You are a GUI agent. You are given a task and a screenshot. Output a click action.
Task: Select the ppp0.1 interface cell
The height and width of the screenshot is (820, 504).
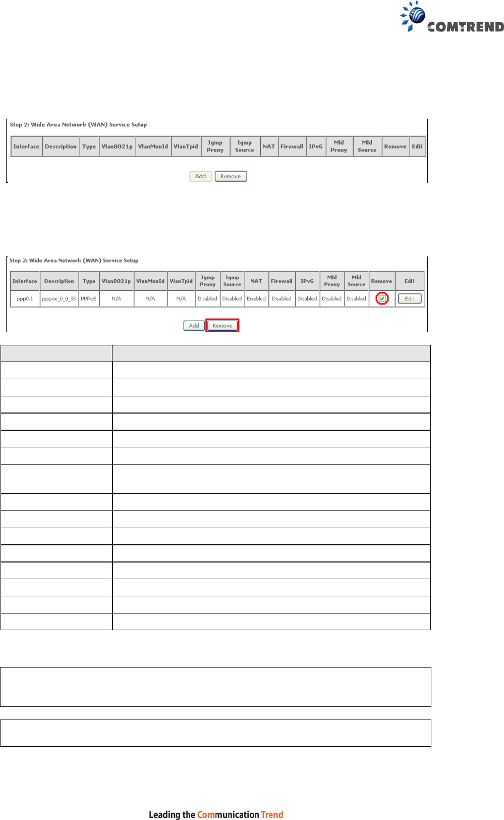[x=25, y=299]
